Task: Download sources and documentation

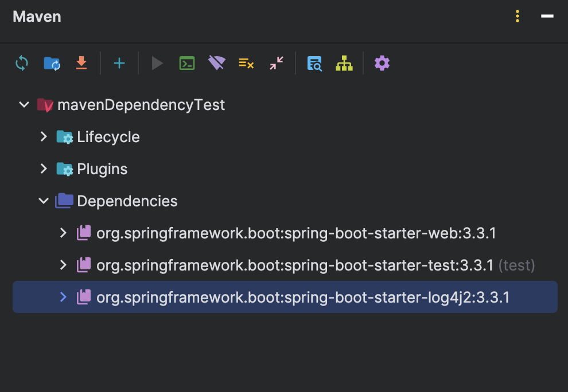Action: pyautogui.click(x=81, y=63)
